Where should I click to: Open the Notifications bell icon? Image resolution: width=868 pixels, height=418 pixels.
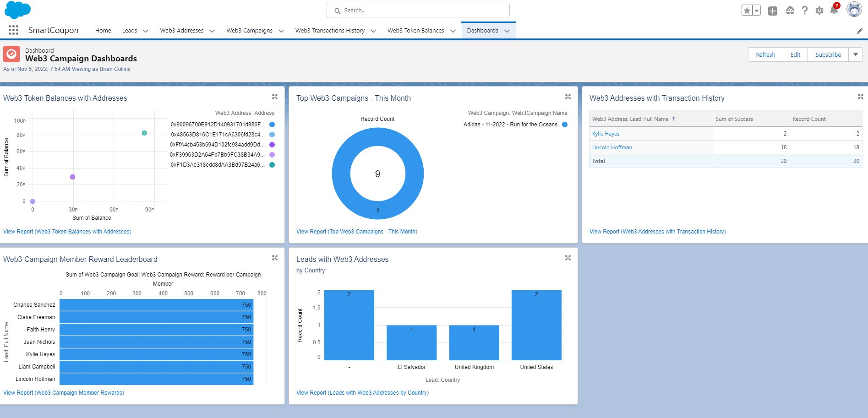pos(834,10)
